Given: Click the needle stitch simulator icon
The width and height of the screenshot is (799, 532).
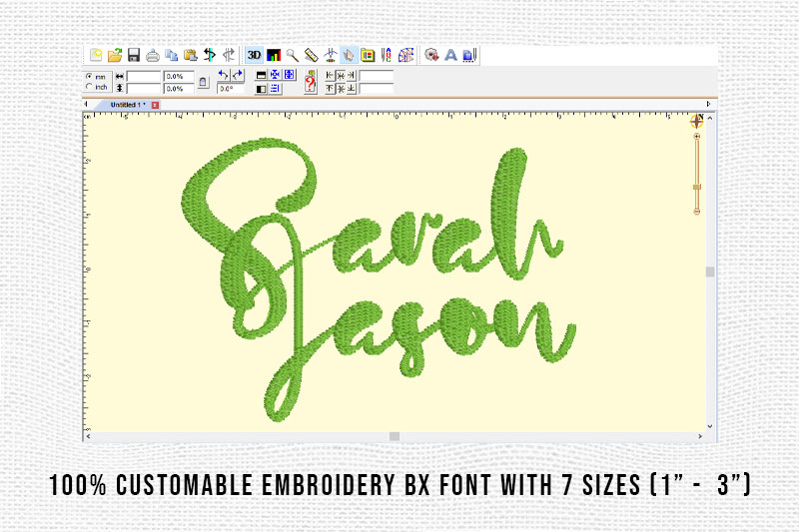Looking at the screenshot, I should tap(331, 55).
